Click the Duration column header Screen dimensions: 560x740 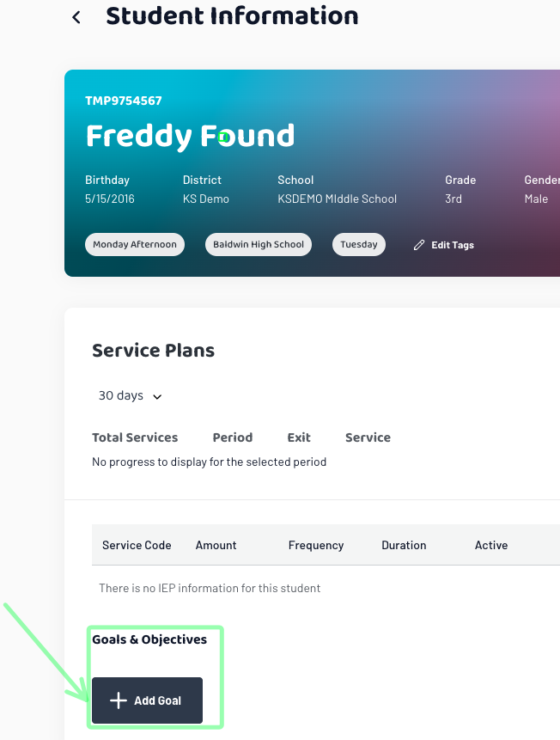(x=404, y=545)
